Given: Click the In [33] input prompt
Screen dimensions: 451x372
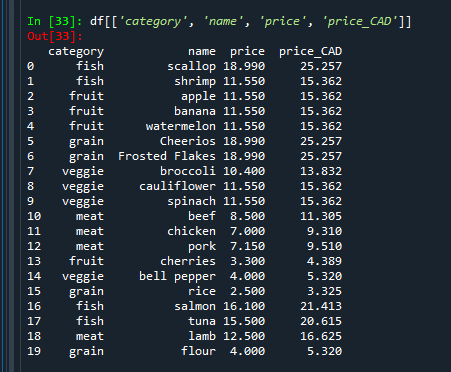Looking at the screenshot, I should [x=55, y=22].
